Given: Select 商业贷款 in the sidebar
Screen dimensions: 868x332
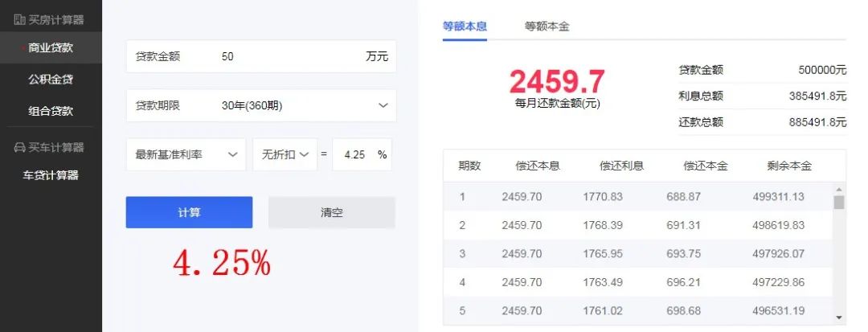Looking at the screenshot, I should [51, 48].
